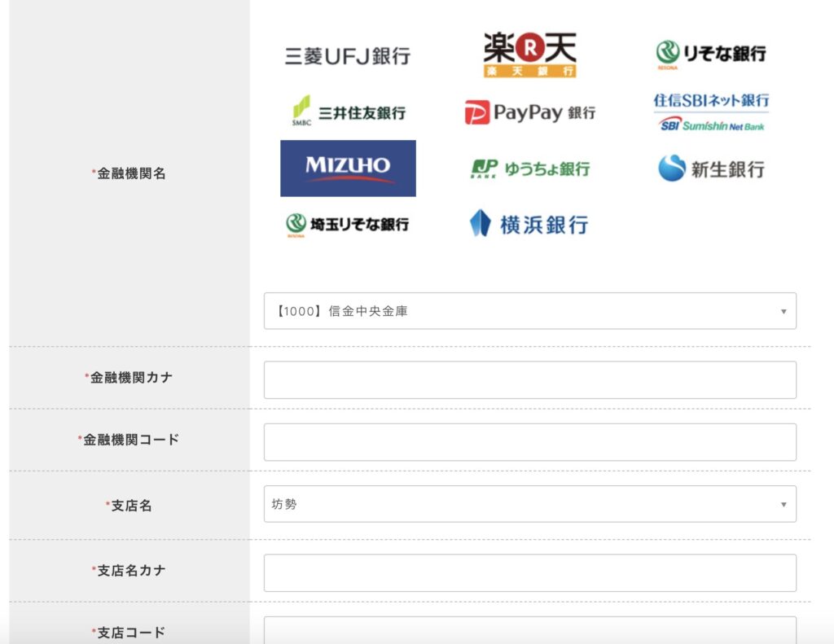Click the 金融機関コード field label
The image size is (834, 644).
[x=129, y=440]
